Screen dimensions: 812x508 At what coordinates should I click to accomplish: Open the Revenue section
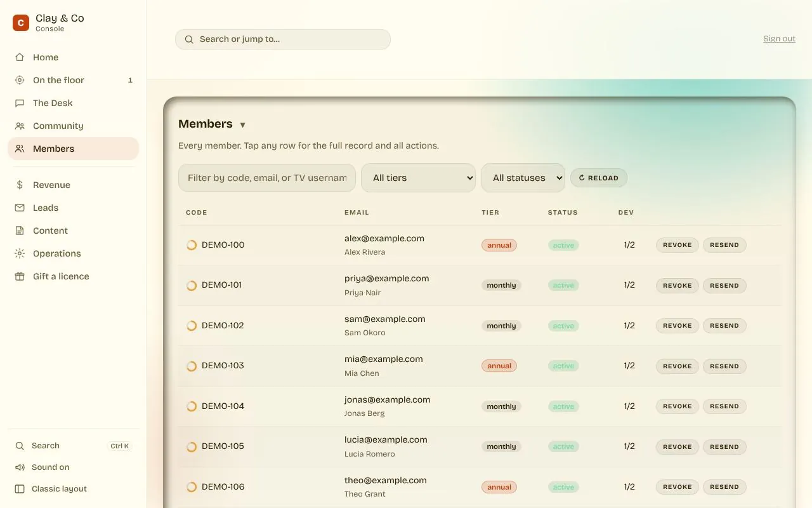point(73,185)
